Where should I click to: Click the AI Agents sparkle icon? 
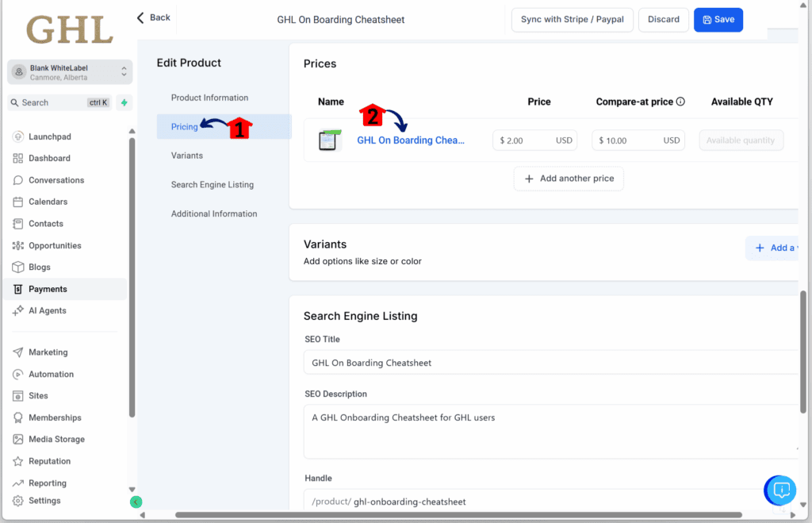tap(18, 310)
